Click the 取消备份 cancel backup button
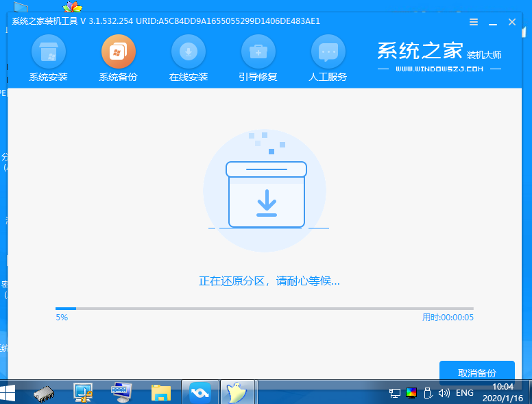This screenshot has width=532, height=404. point(476,373)
